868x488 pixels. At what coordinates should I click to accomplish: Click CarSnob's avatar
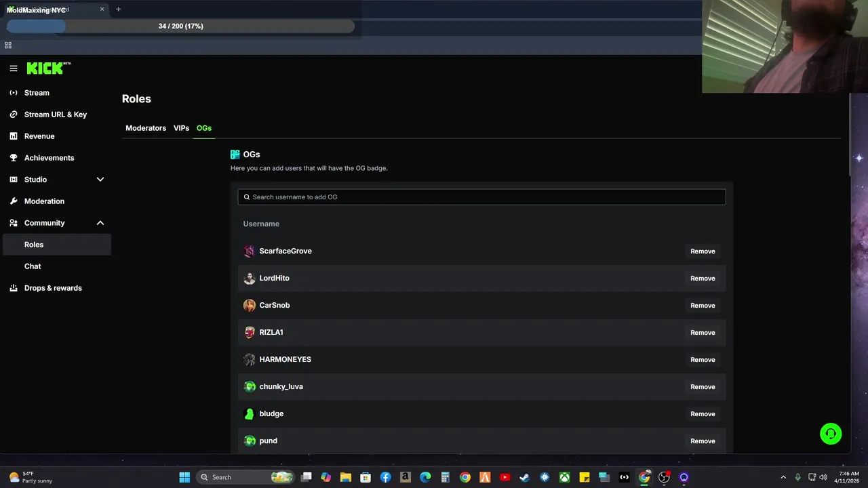click(250, 306)
